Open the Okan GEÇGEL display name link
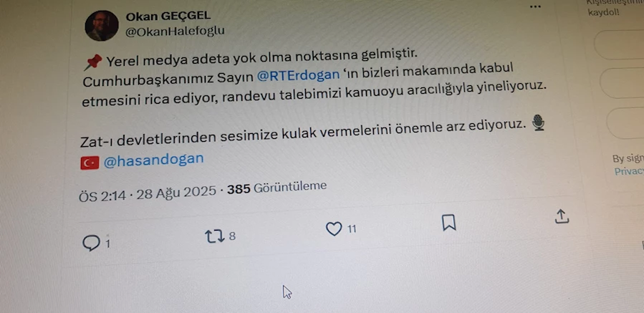This screenshot has height=313, width=644. (x=168, y=16)
